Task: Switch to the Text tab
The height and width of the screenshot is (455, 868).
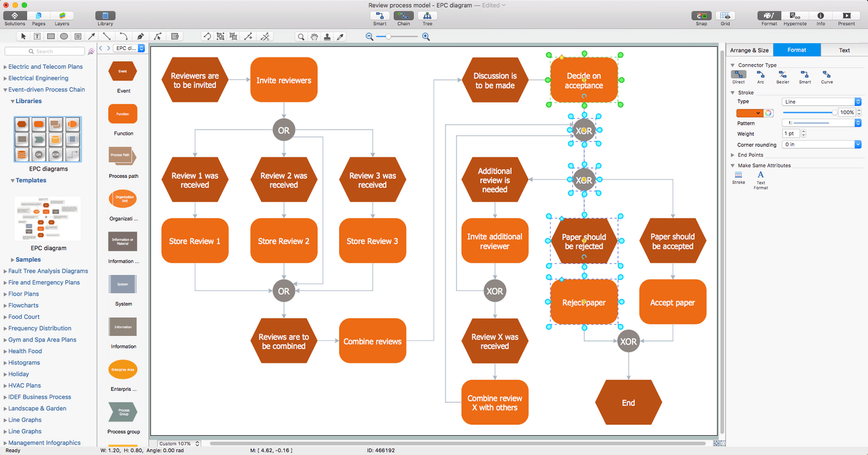Action: tap(844, 50)
